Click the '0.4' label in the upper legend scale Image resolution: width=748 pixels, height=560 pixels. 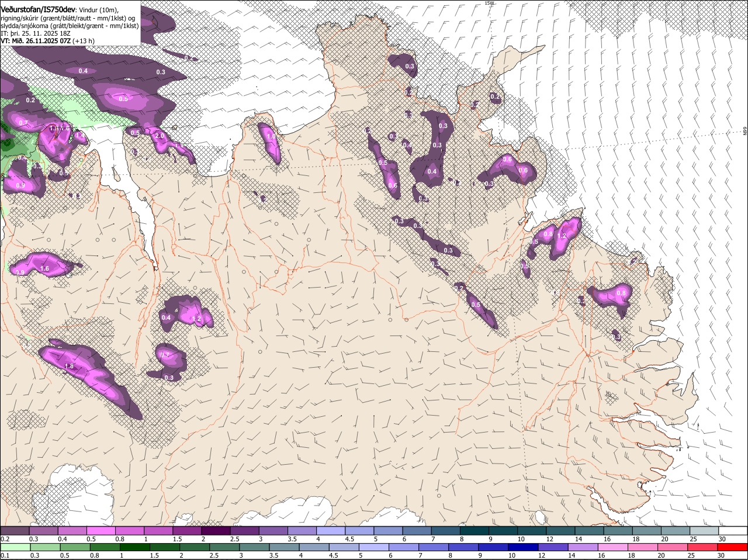62,538
